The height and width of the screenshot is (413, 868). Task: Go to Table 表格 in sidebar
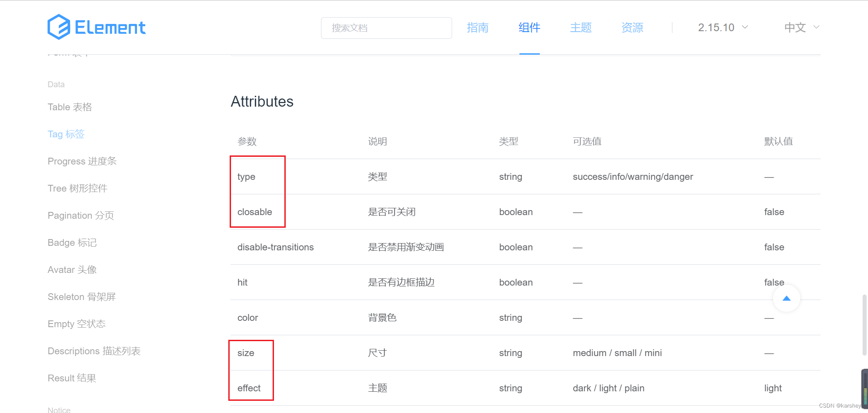click(x=70, y=107)
